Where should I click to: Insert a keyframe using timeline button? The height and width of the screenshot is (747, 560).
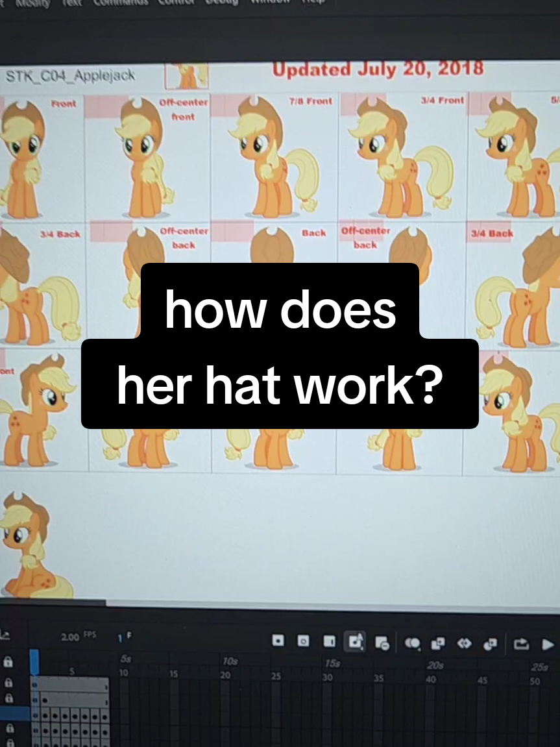click(x=278, y=641)
